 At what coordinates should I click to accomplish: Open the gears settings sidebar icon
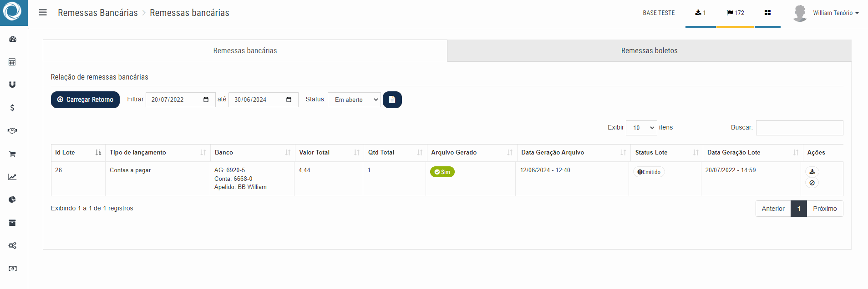[x=12, y=246]
